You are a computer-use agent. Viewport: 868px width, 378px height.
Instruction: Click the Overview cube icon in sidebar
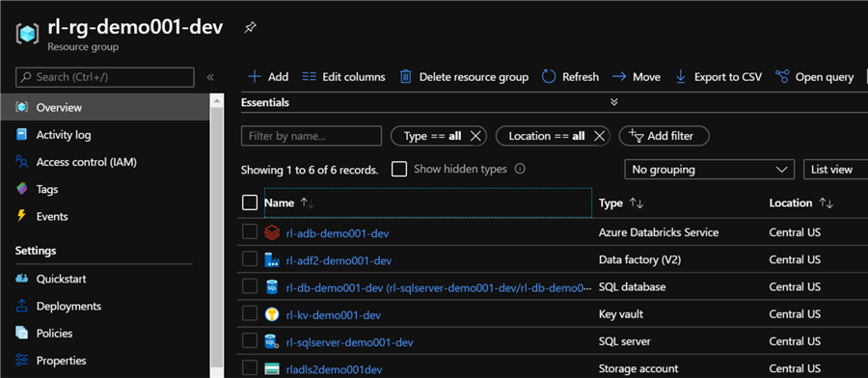point(22,107)
